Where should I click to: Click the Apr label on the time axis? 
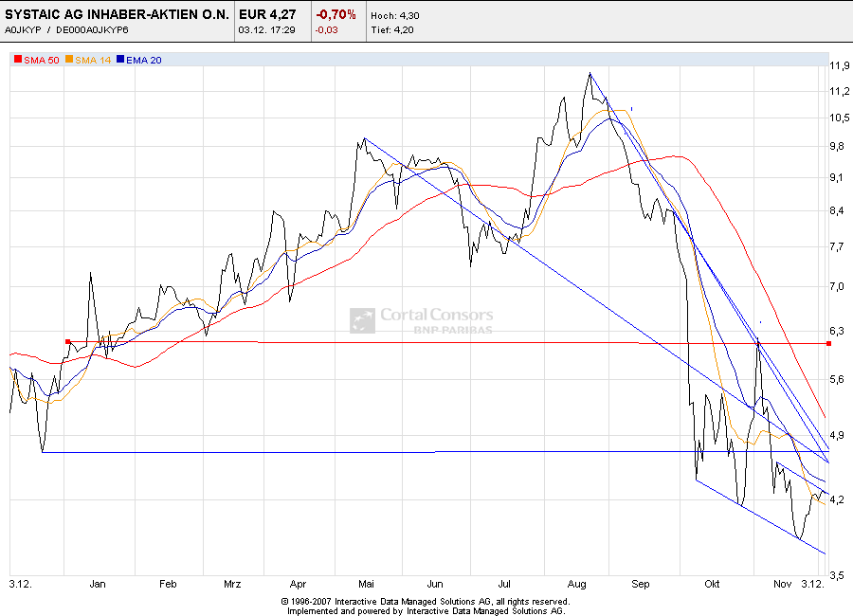[x=298, y=584]
